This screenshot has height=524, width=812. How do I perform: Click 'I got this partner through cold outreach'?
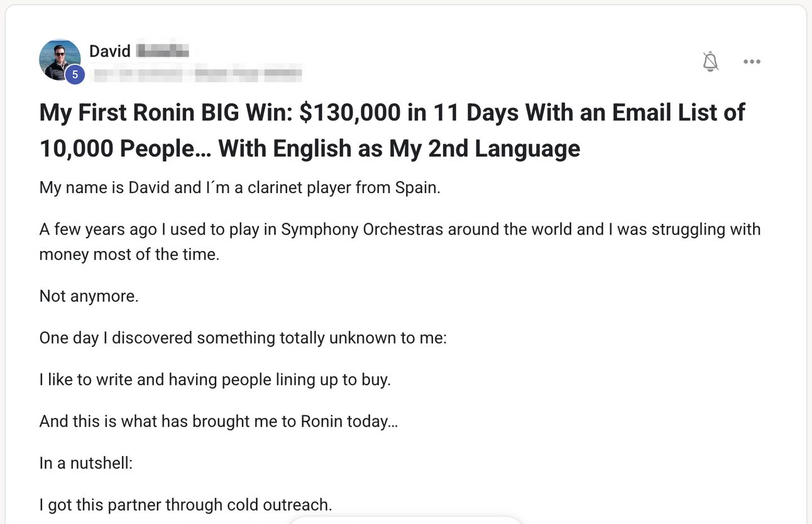185,505
